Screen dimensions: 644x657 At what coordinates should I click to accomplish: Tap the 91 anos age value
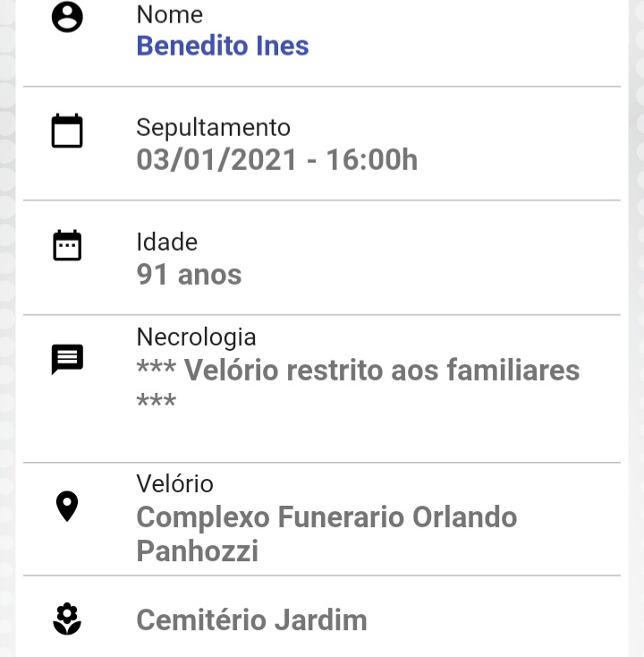coord(189,275)
